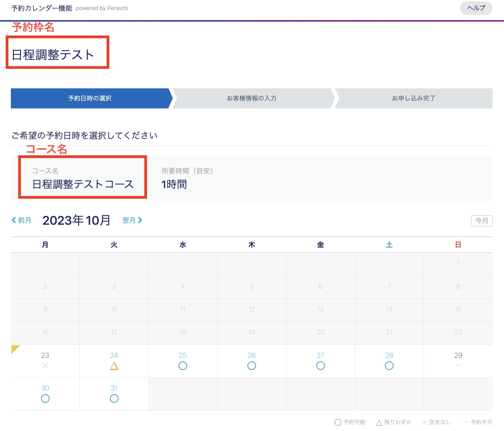Click the 予約カレンダー機能 header title
Viewport: 504px width, 431px height.
[42, 8]
